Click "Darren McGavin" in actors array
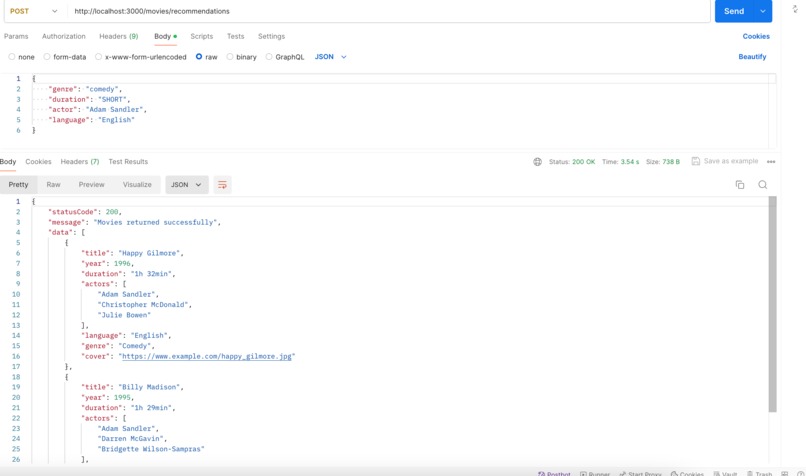The width and height of the screenshot is (806, 476). [131, 439]
